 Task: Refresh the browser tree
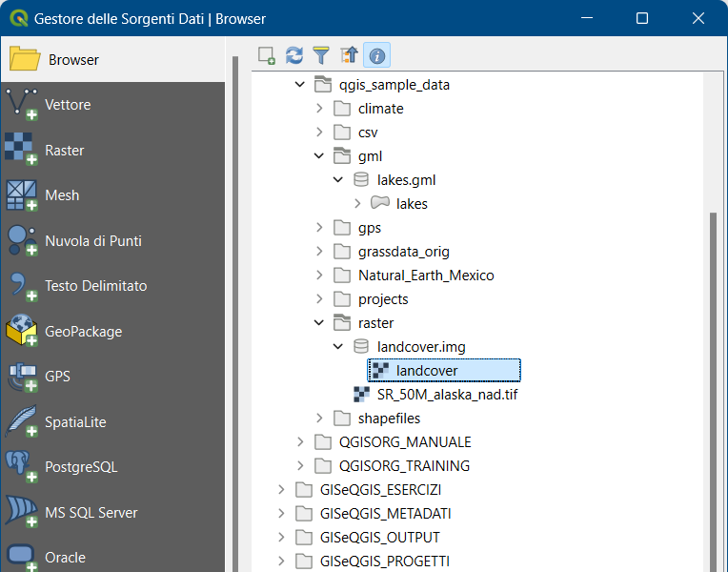pyautogui.click(x=294, y=55)
